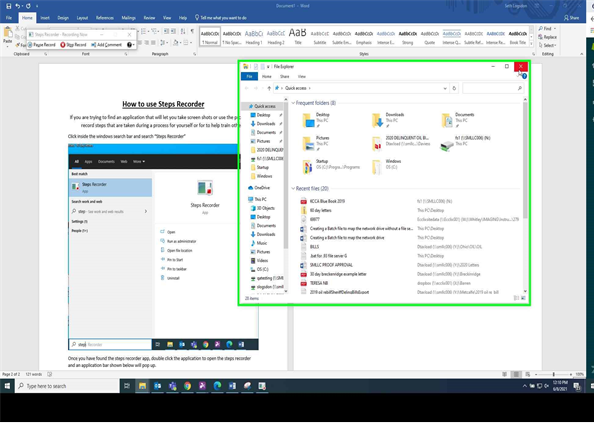Image resolution: width=594 pixels, height=437 pixels.
Task: Open Microsoft Edge from the taskbar
Action: pyautogui.click(x=217, y=386)
